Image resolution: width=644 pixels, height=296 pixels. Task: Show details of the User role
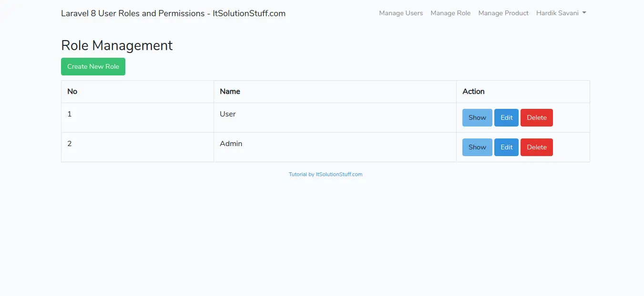477,117
